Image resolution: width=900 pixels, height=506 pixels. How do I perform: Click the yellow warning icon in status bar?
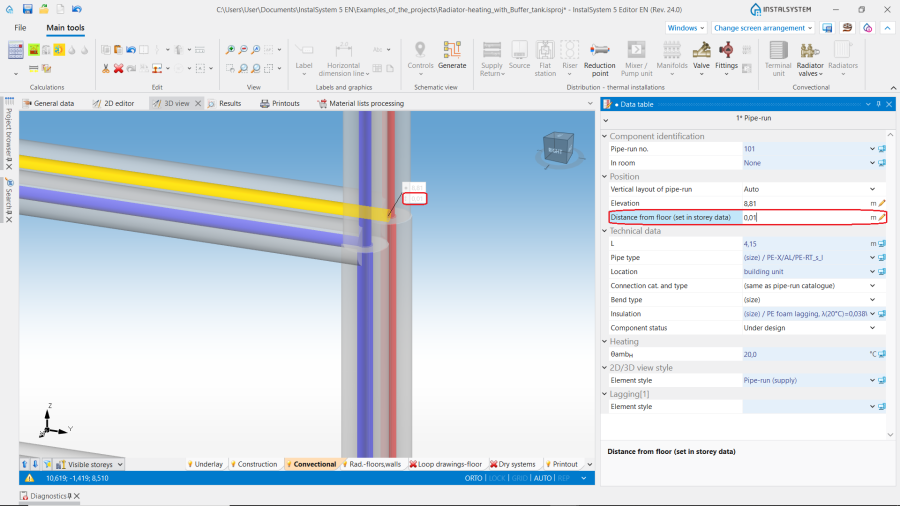point(29,478)
